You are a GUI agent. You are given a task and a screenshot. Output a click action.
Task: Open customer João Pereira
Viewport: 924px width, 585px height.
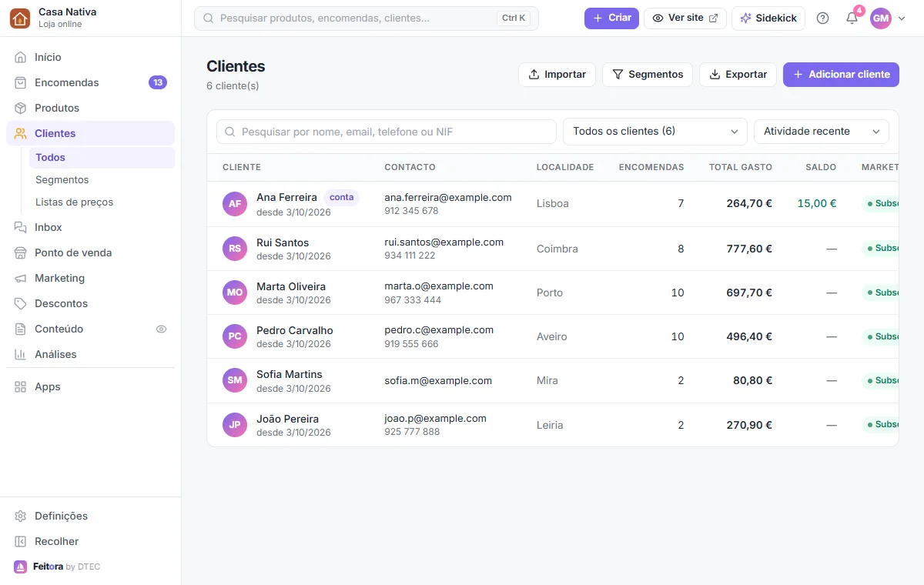click(287, 419)
